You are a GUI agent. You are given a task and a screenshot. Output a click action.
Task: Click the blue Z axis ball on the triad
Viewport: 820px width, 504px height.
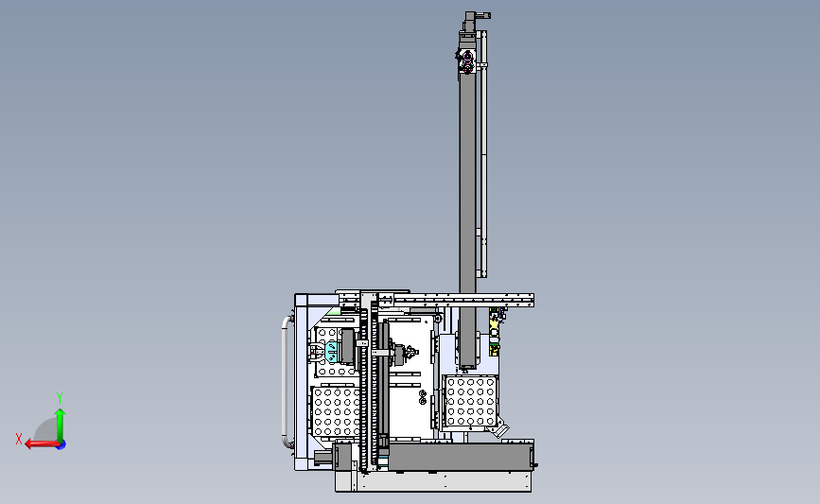[61, 444]
